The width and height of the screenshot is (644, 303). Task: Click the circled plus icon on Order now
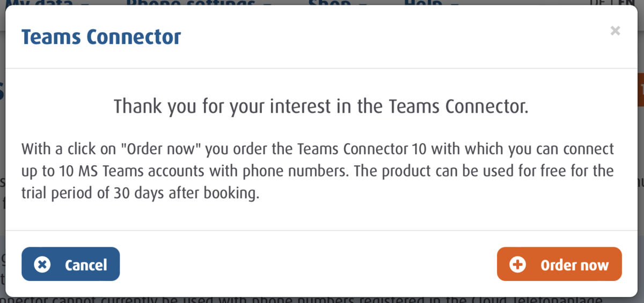pos(517,264)
